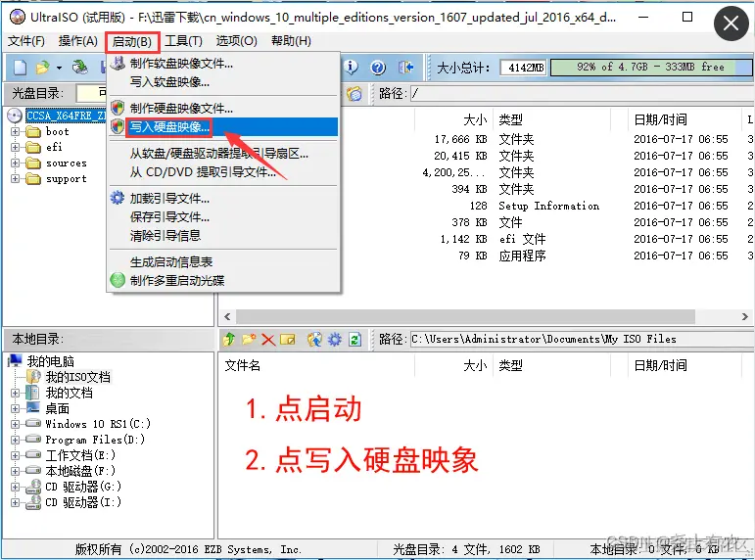Expand the support folder node
This screenshot has height=560, width=755.
pyautogui.click(x=15, y=178)
